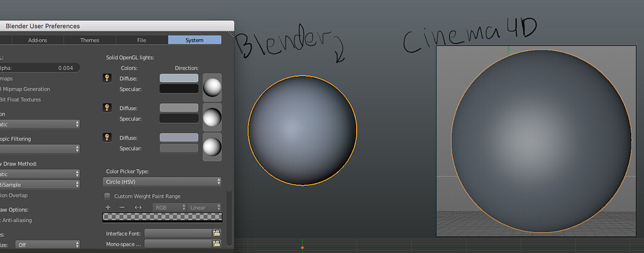This screenshot has width=644, height=253.
Task: Enable Custom Weight Paint Range checkbox
Action: pyautogui.click(x=107, y=196)
